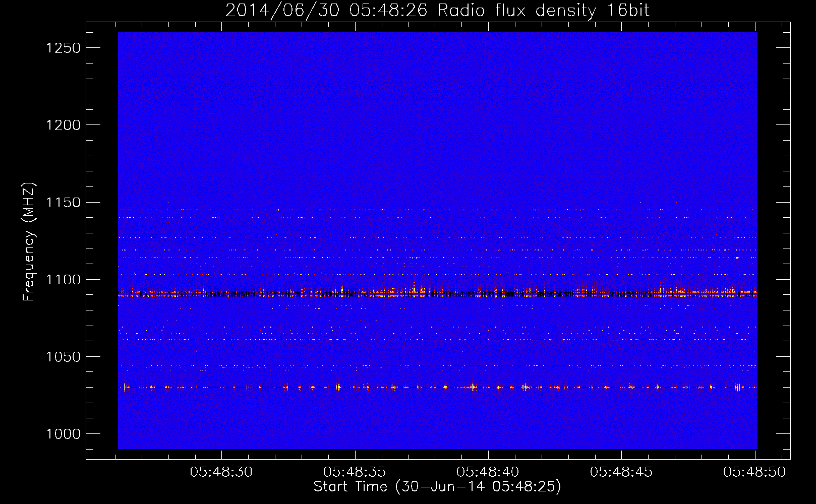Click the plot title '2014/06/30 05:48:26 Radio flux density 16bit'
The width and height of the screenshot is (816, 504).
point(437,10)
